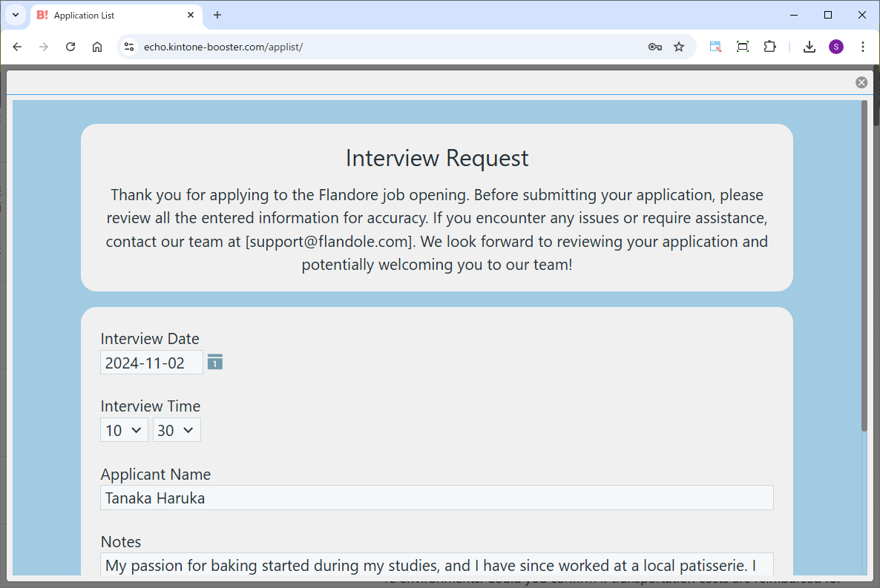The height and width of the screenshot is (588, 880).
Task: Open the Interview Date calendar picker icon
Action: [215, 362]
